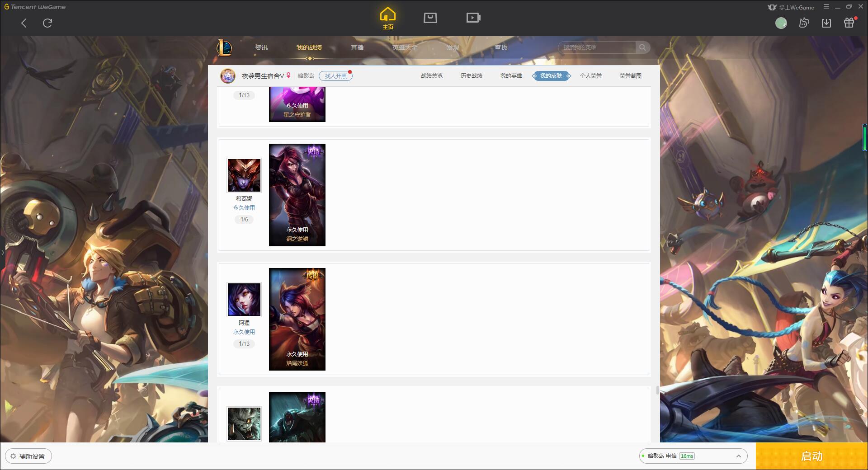The image size is (868, 470).
Task: Open the partially shown skin card at bottom
Action: pyautogui.click(x=297, y=417)
